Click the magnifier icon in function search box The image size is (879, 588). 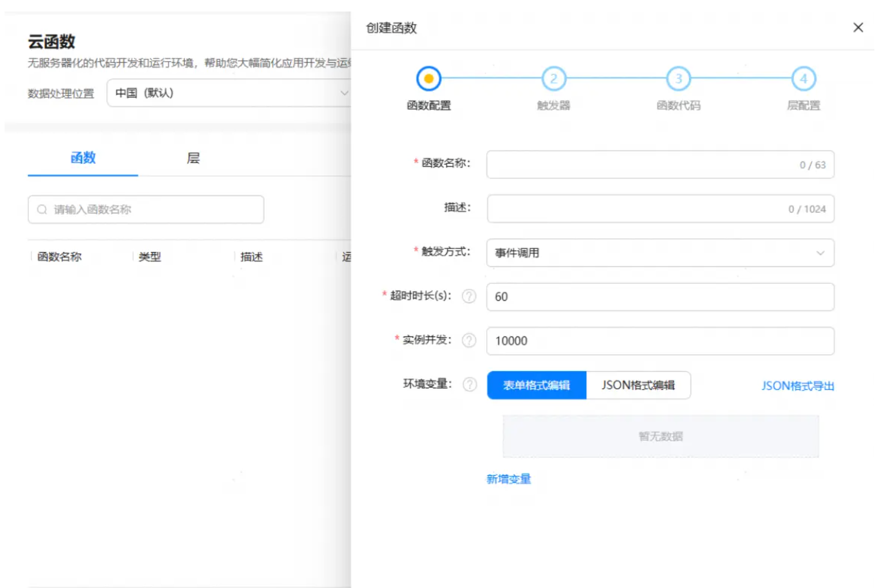click(41, 209)
